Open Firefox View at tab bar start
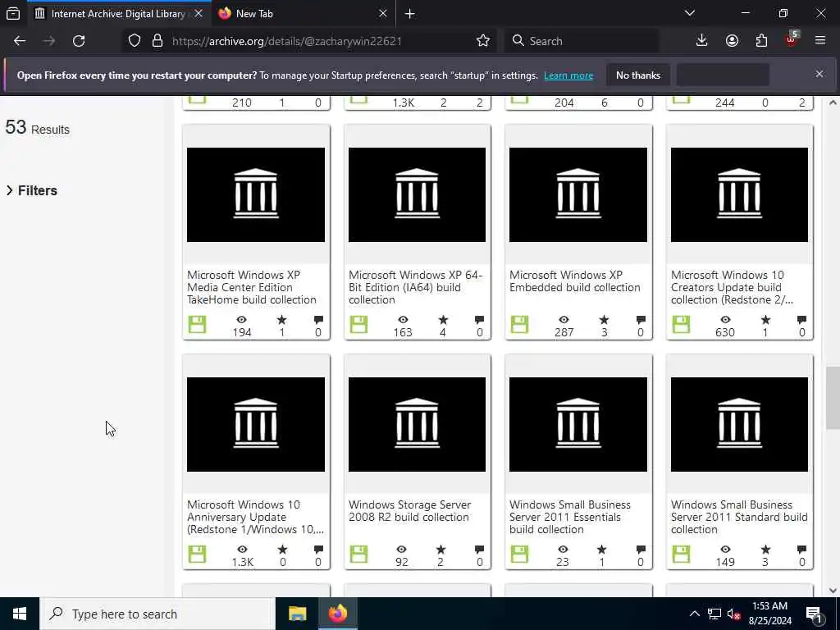The width and height of the screenshot is (840, 630). pyautogui.click(x=13, y=13)
